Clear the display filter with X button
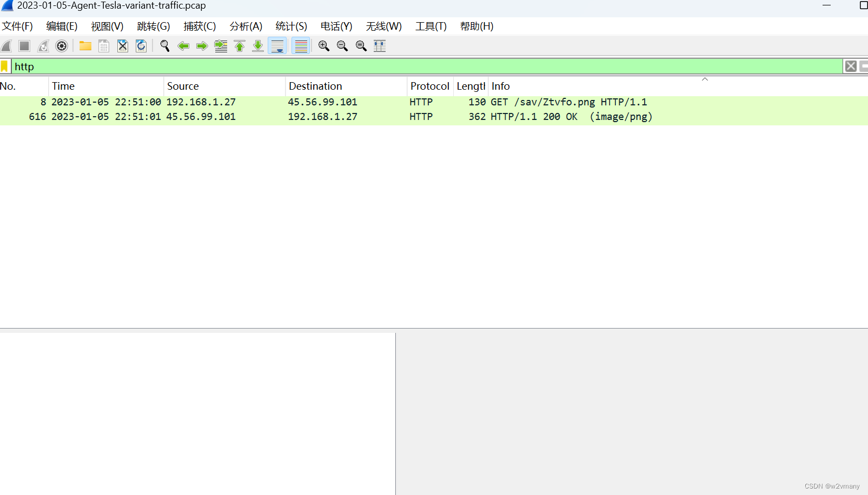This screenshot has width=868, height=495. (851, 66)
